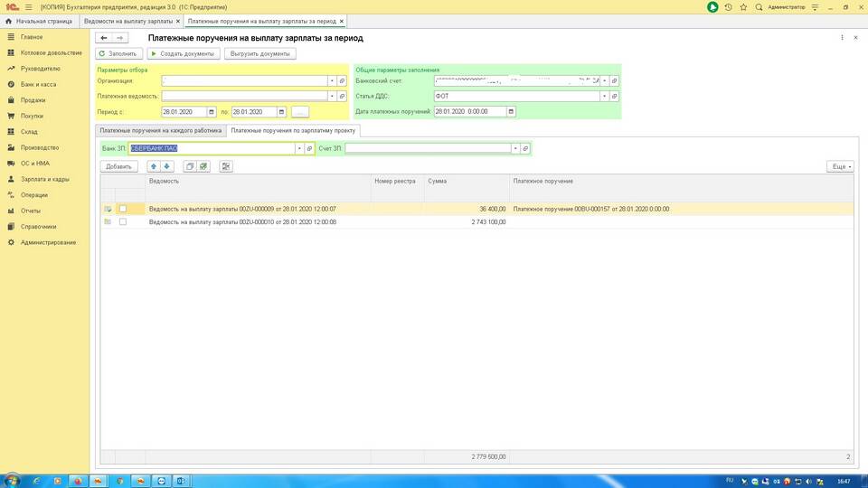Click the Счет ЗП input field
This screenshot has width=868, height=488.
[428, 148]
